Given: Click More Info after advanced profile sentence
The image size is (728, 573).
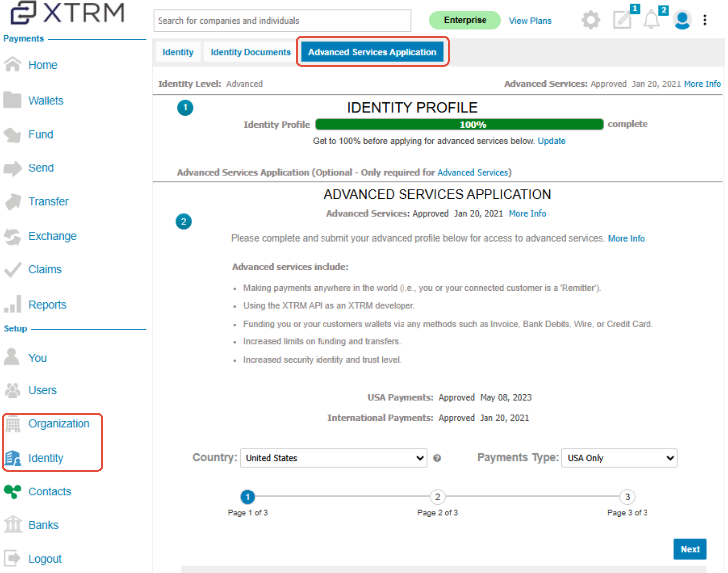Looking at the screenshot, I should (x=626, y=238).
